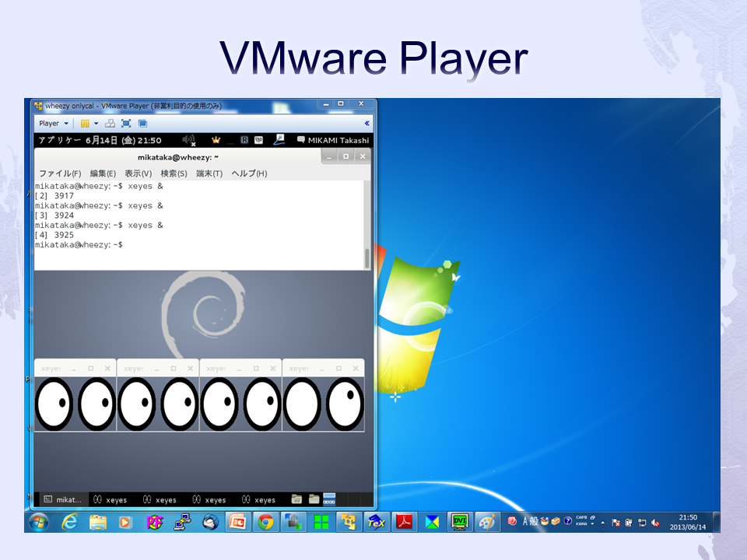Click the blue-yellow triangles icon on taskbar
This screenshot has height=560, width=747.
[432, 523]
